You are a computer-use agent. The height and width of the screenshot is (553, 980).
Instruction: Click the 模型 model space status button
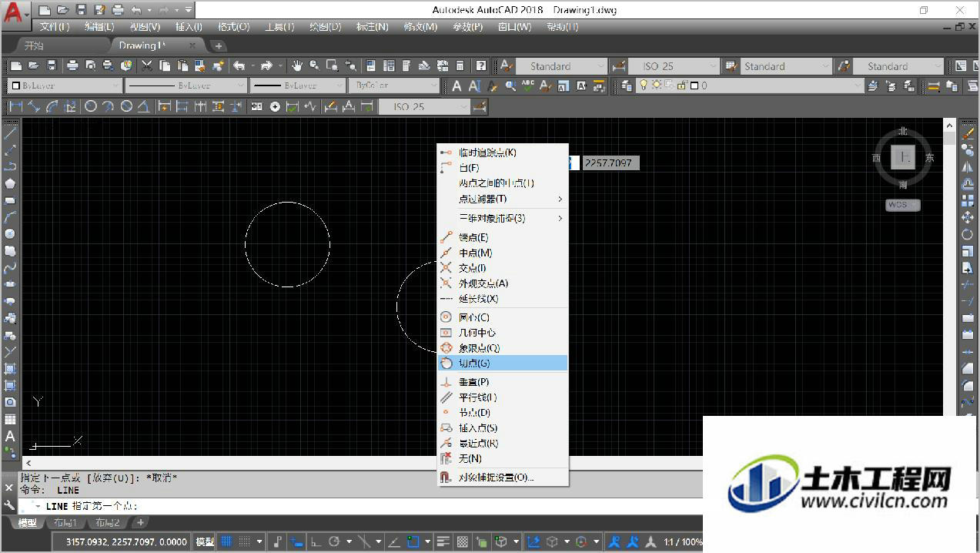[205, 541]
